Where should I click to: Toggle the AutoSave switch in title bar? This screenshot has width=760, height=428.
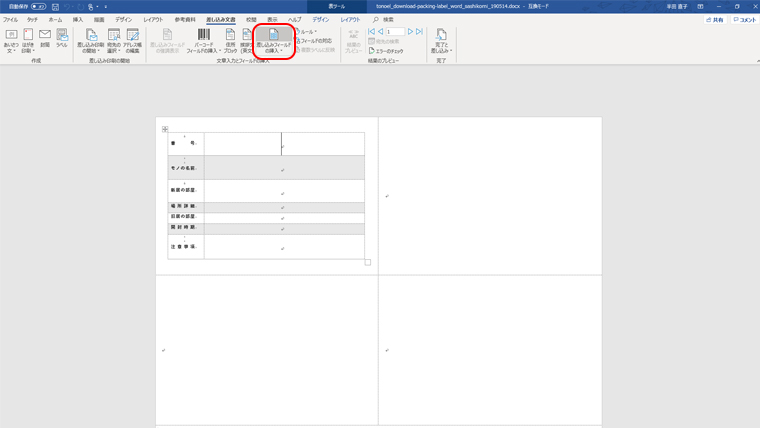(39, 6)
